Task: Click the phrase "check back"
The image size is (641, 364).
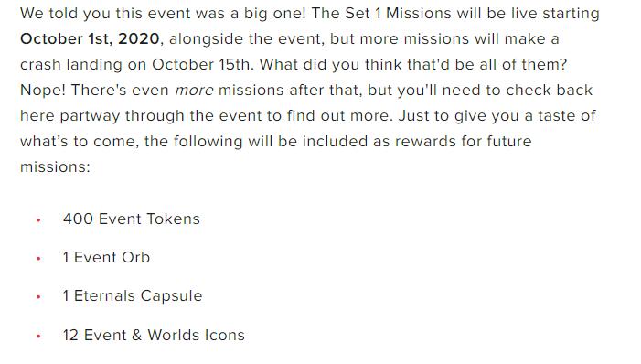Action: click(x=550, y=90)
